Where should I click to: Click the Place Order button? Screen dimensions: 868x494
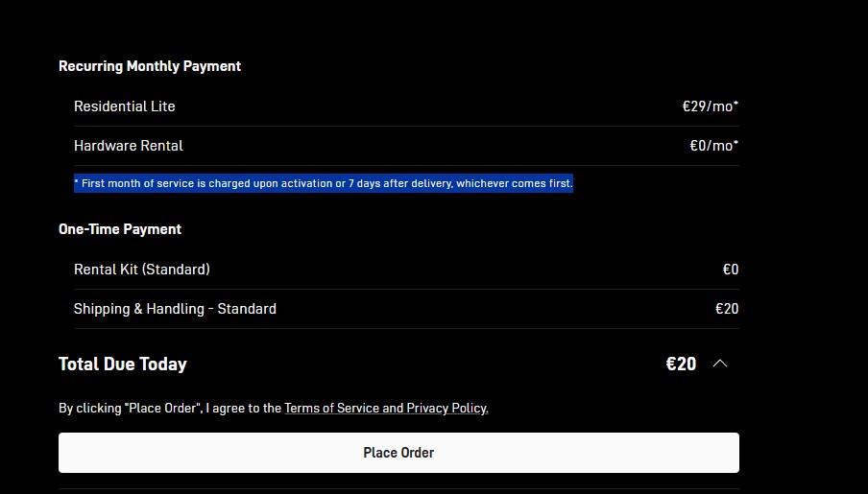click(x=398, y=453)
